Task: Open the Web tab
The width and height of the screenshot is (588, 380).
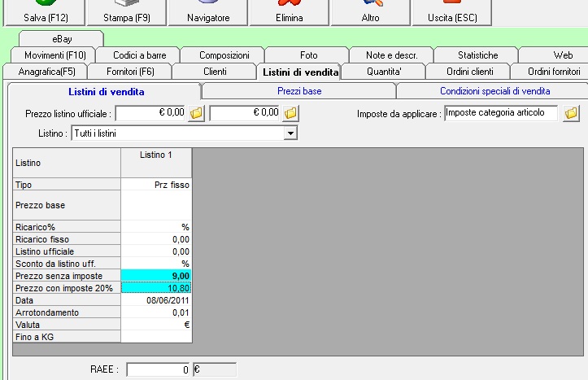Action: 555,55
